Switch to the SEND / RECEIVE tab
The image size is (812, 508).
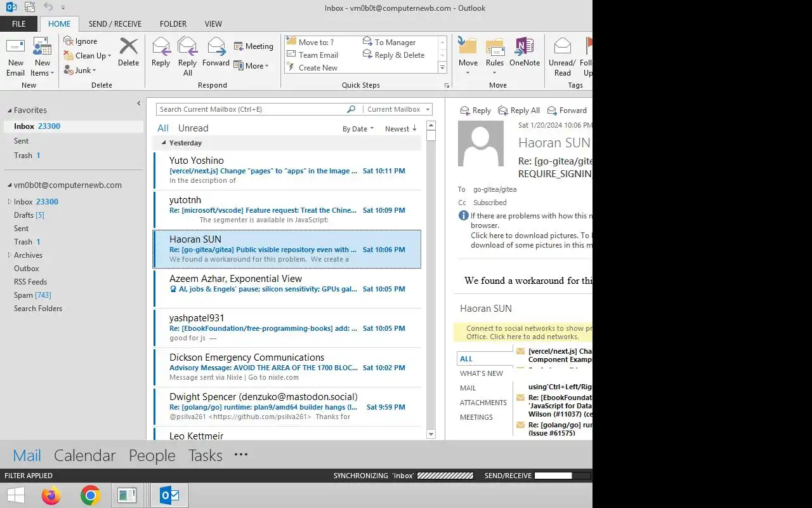tap(115, 24)
